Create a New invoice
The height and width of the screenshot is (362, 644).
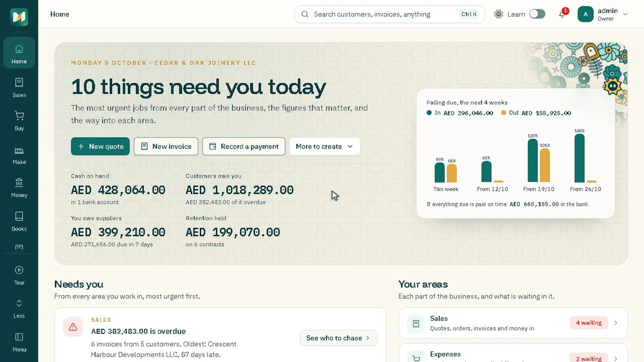[166, 146]
